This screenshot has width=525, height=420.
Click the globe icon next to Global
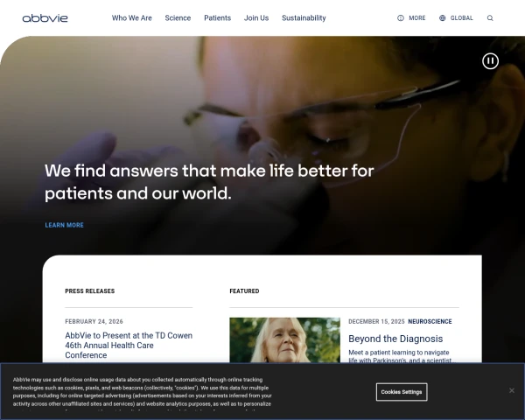[x=442, y=18]
